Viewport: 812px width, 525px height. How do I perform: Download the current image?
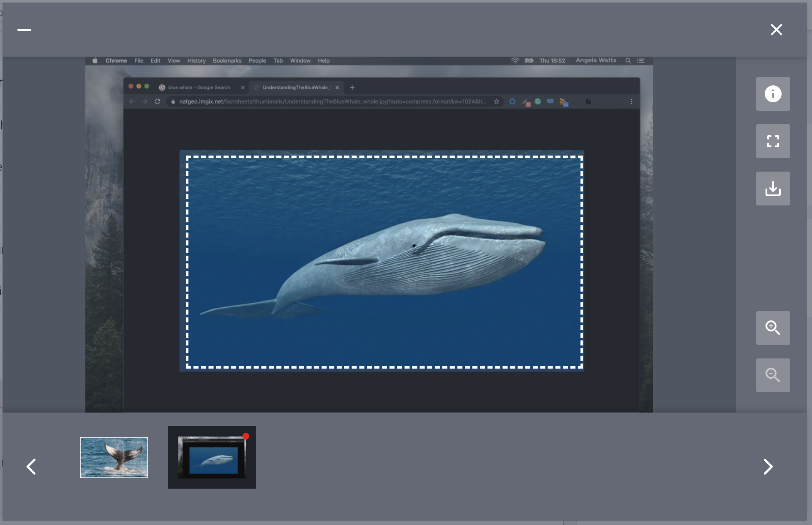(x=773, y=189)
